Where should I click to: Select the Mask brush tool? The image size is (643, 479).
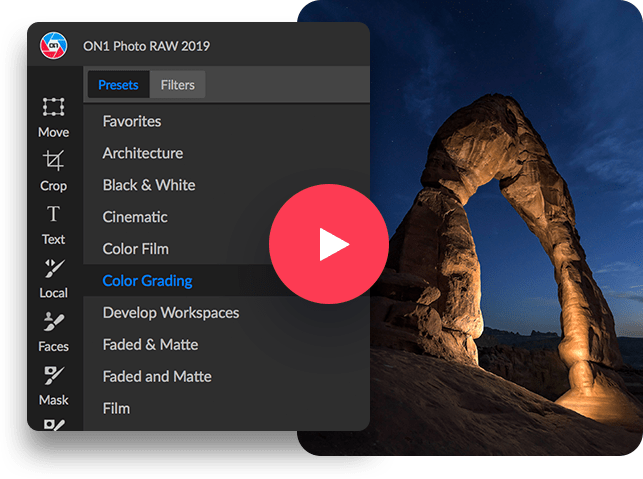54,385
